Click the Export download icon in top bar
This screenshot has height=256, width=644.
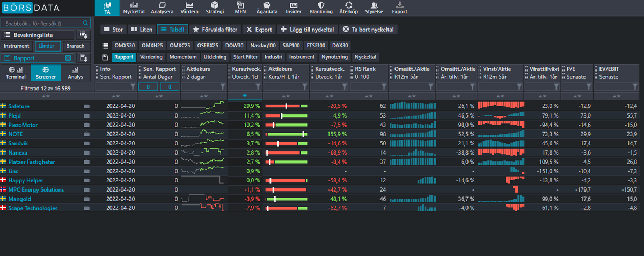coord(399,8)
